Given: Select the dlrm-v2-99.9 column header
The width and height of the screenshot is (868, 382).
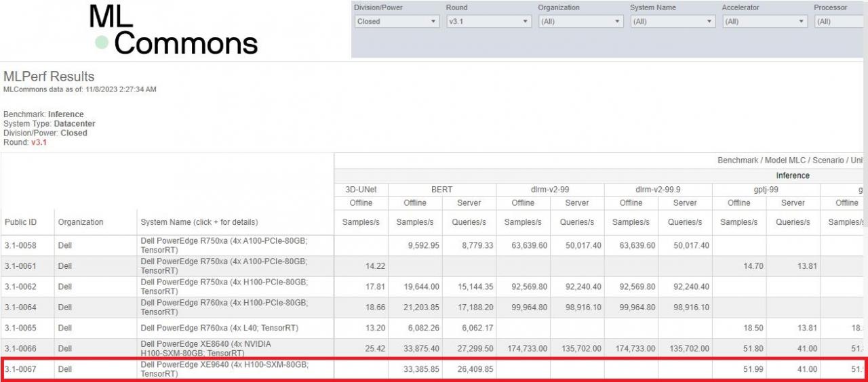Looking at the screenshot, I should (x=658, y=190).
